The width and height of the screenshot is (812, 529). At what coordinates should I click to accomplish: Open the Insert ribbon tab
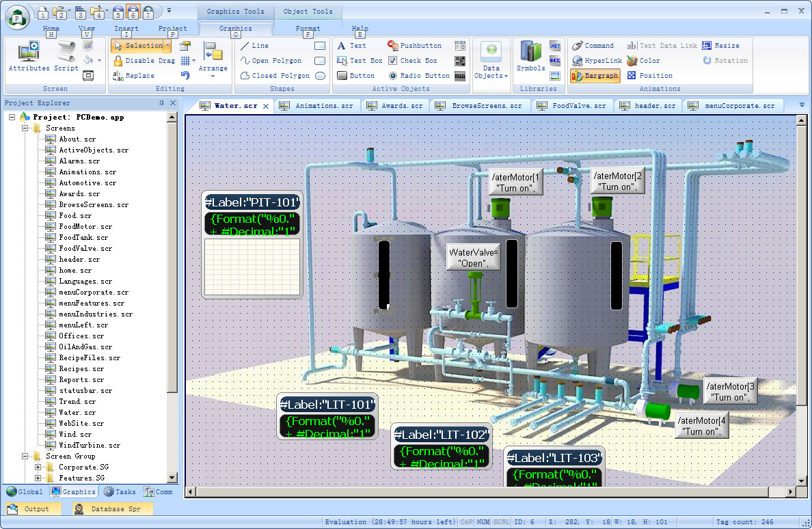click(x=126, y=29)
